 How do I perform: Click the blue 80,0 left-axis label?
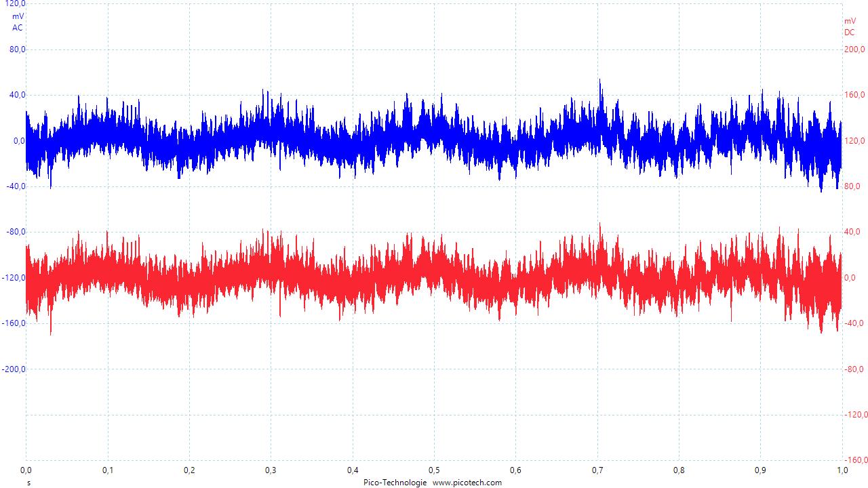17,49
